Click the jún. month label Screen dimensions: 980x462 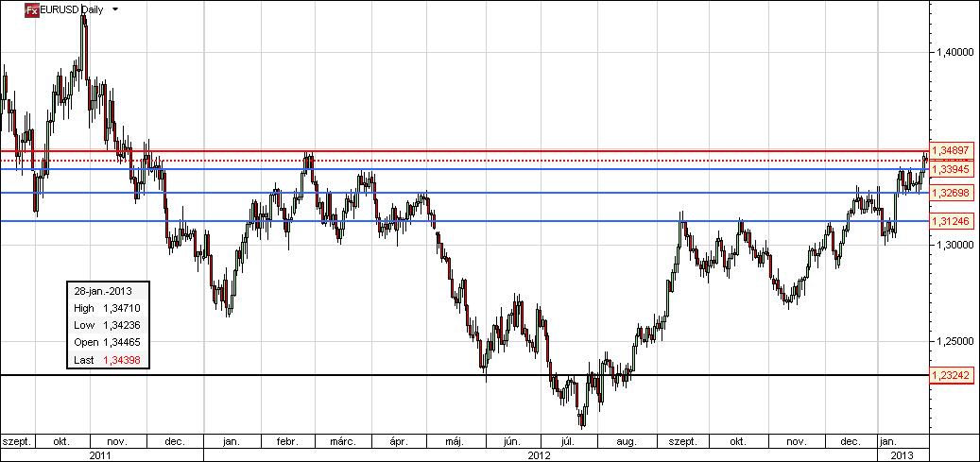[x=511, y=442]
